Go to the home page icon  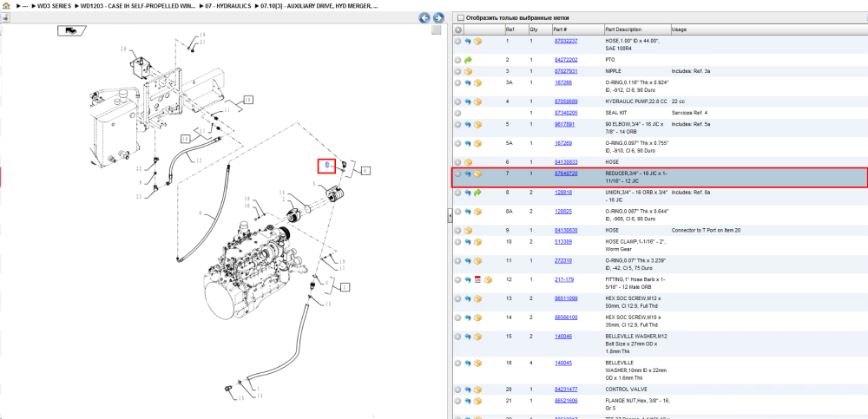pos(6,6)
